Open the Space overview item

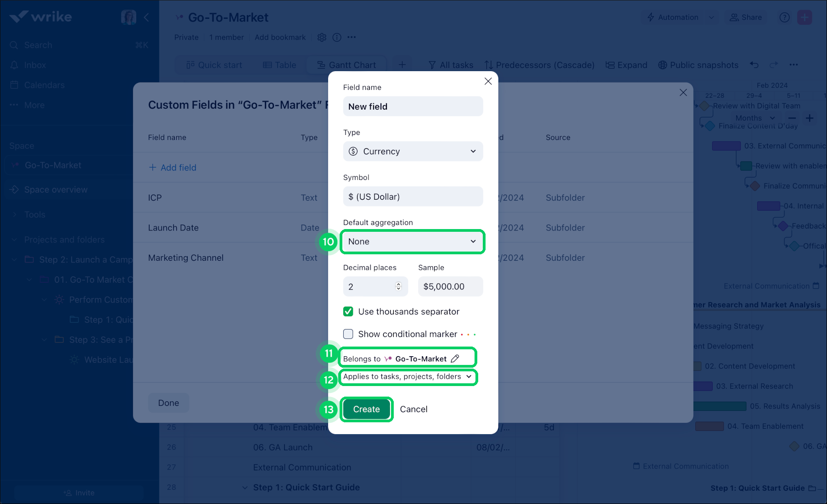tap(56, 190)
